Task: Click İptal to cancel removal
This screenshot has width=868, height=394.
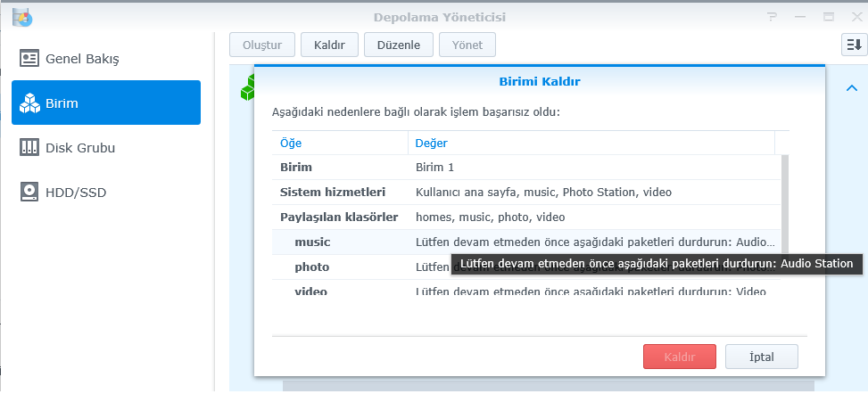Action: point(761,357)
